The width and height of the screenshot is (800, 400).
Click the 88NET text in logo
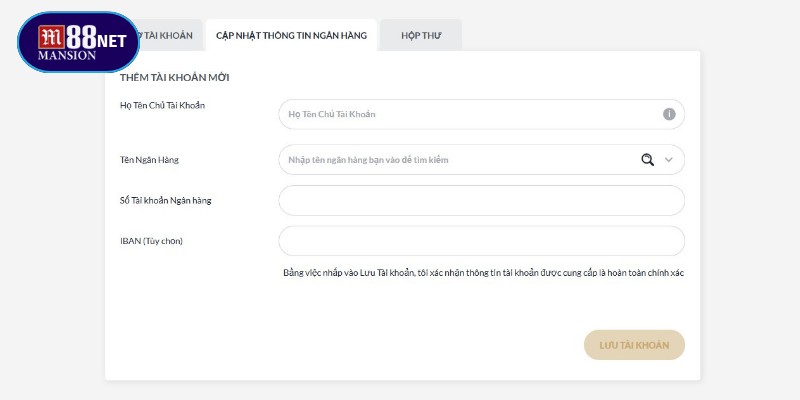[96, 38]
